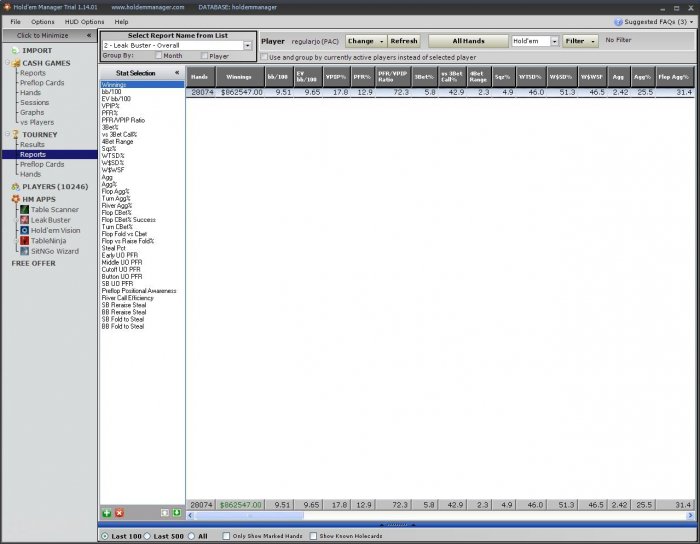Select Steal Pct in stat list
The width and height of the screenshot is (700, 544).
(x=114, y=248)
